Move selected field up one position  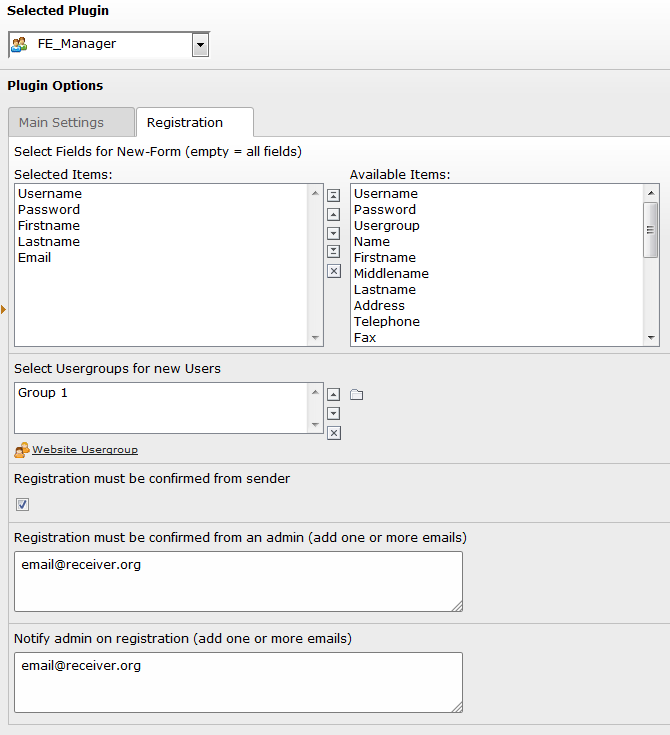334,214
